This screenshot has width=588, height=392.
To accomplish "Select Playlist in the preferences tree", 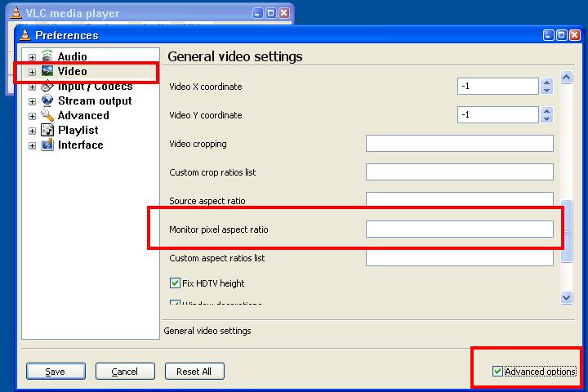I will 78,130.
